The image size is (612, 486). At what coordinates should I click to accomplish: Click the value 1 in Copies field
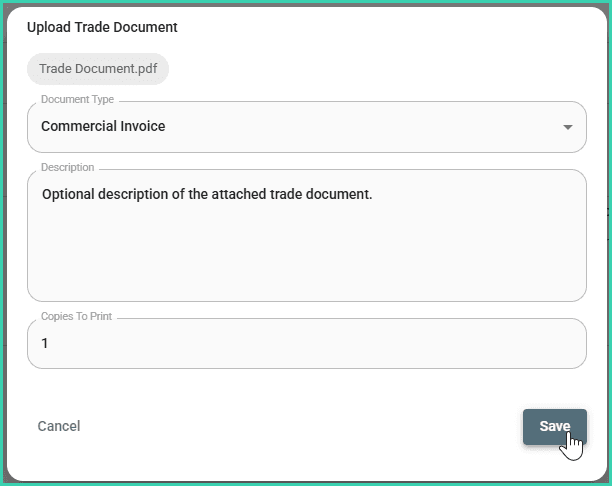click(x=45, y=343)
